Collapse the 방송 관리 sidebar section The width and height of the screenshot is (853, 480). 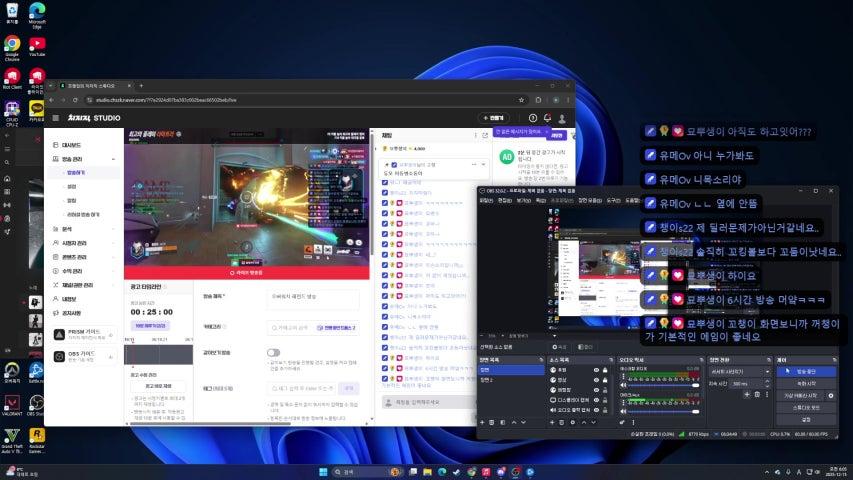113,159
